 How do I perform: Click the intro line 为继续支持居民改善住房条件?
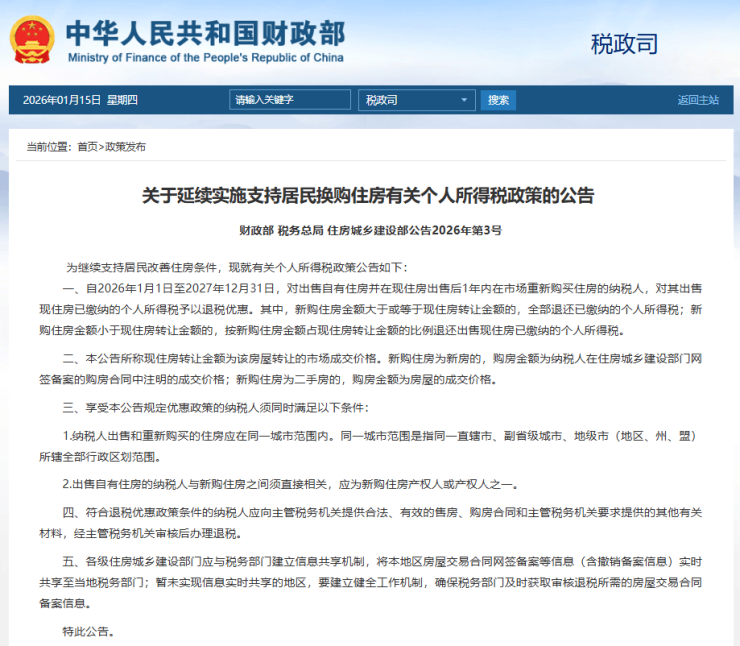pyautogui.click(x=236, y=268)
